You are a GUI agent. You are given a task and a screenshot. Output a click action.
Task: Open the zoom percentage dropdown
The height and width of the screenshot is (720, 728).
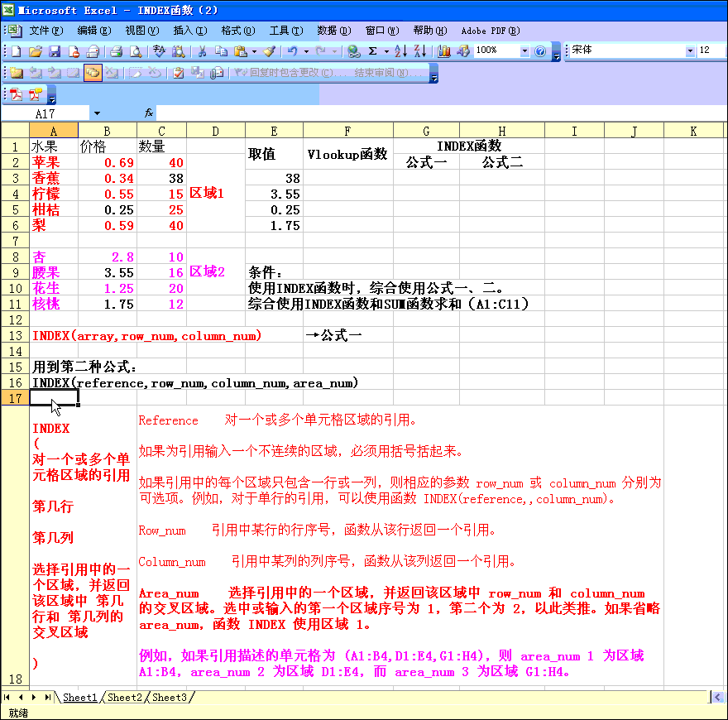524,51
